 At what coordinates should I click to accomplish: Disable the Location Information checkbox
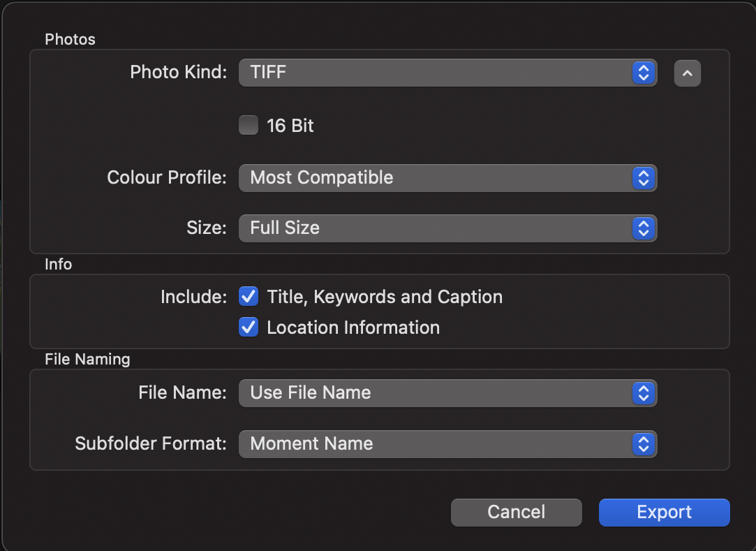pos(249,328)
